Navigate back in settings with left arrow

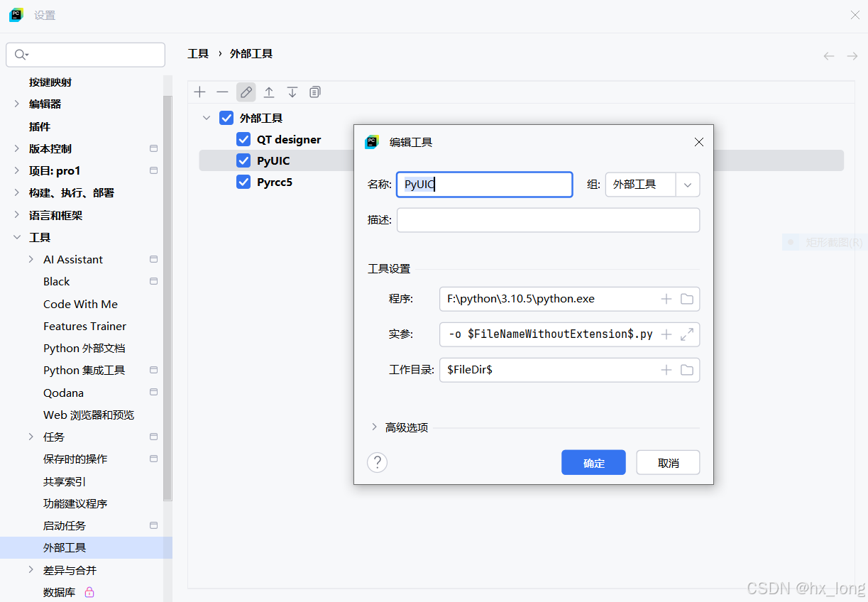pyautogui.click(x=829, y=55)
